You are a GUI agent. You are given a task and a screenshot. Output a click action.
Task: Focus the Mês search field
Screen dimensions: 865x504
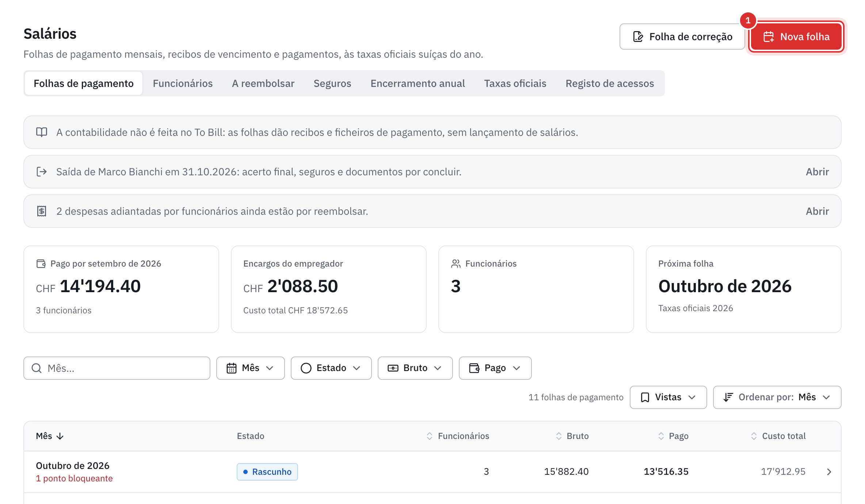(117, 368)
